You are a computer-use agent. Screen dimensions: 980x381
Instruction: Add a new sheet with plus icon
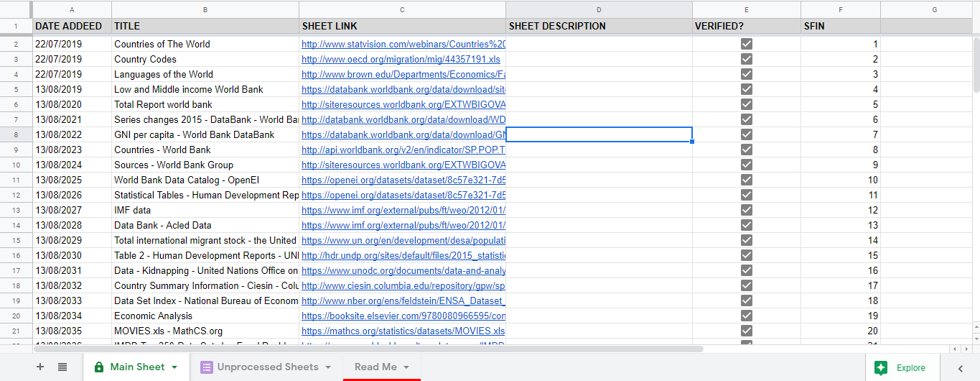click(40, 367)
